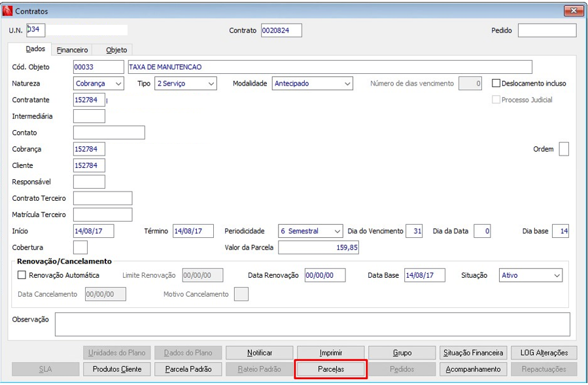Open Acompanhamento button
588x385 pixels.
474,369
